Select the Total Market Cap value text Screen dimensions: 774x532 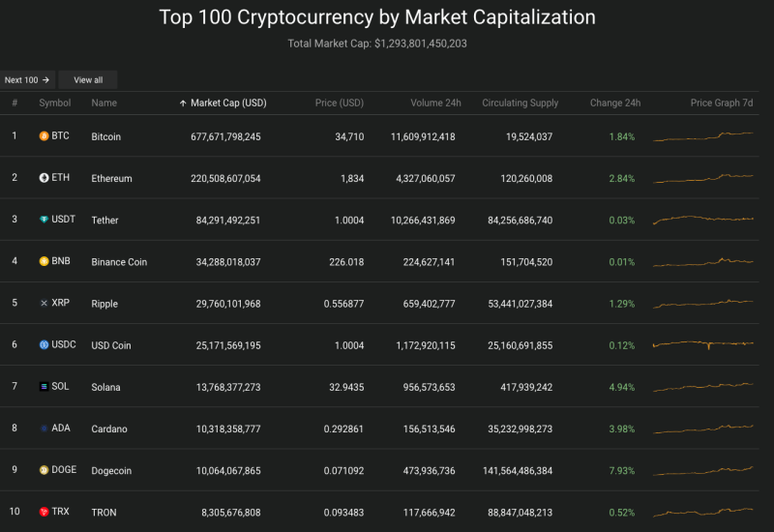[421, 44]
